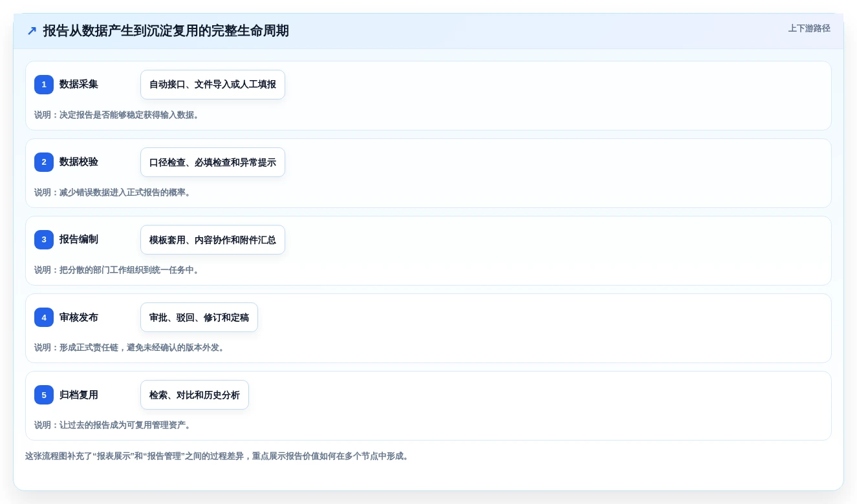Click the 自动接口、文件导入或人工填报 box

point(213,85)
